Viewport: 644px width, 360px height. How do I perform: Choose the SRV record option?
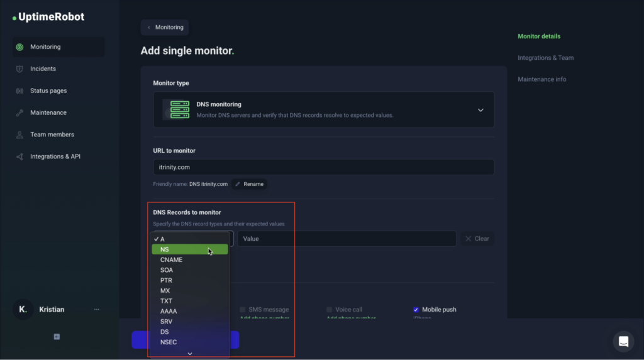click(190, 321)
